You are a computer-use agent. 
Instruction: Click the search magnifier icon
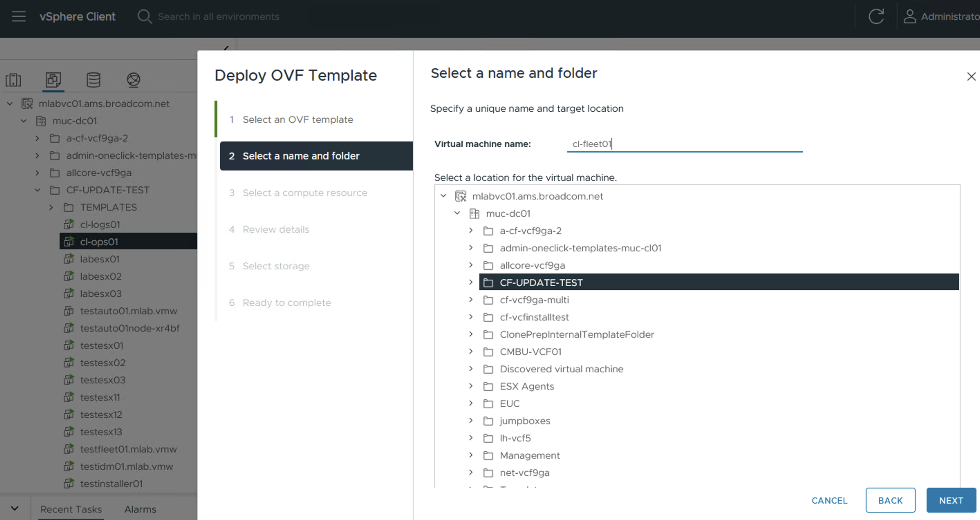coord(144,16)
